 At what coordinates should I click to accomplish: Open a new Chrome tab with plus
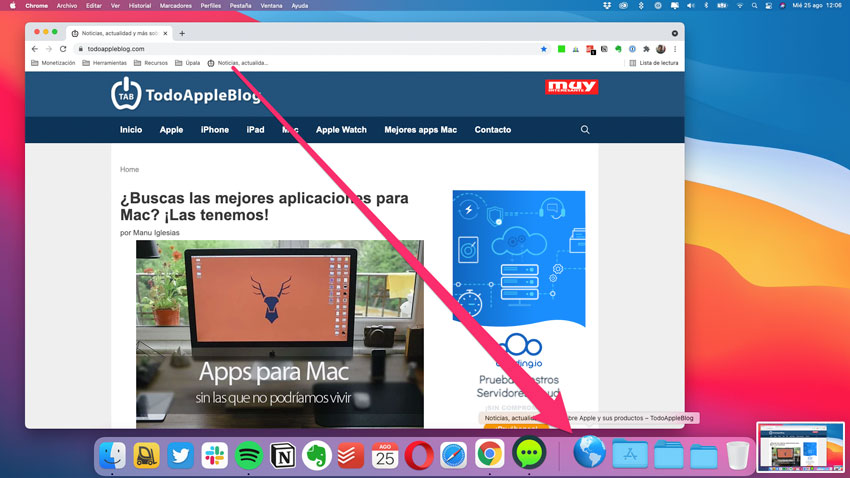pos(182,33)
